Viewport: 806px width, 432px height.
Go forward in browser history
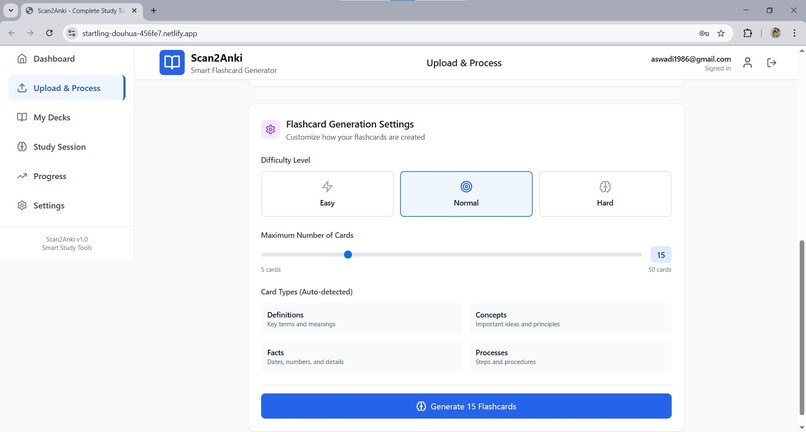pyautogui.click(x=30, y=33)
